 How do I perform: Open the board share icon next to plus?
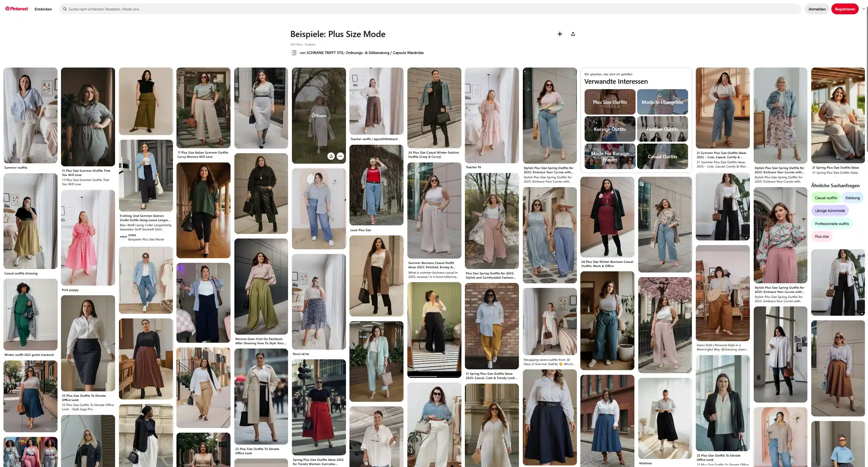(x=573, y=34)
